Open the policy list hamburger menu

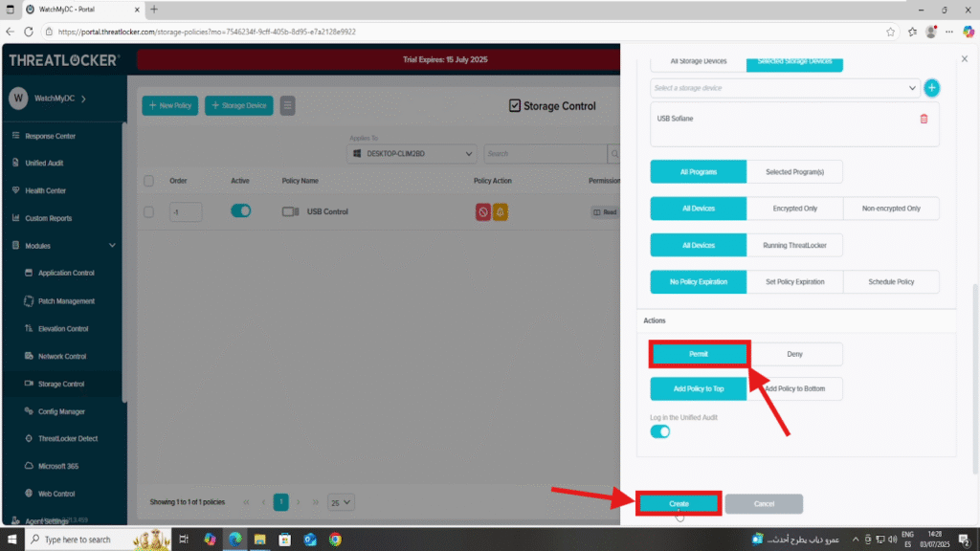coord(287,105)
